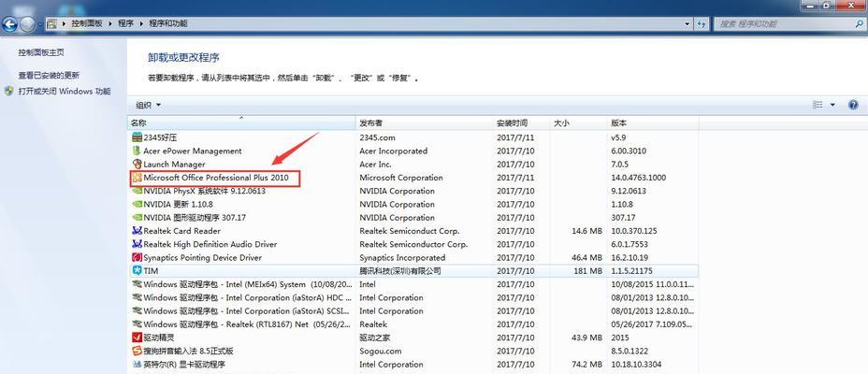This screenshot has width=868, height=374.
Task: Open 控制面板主页 link
Action: pyautogui.click(x=41, y=52)
